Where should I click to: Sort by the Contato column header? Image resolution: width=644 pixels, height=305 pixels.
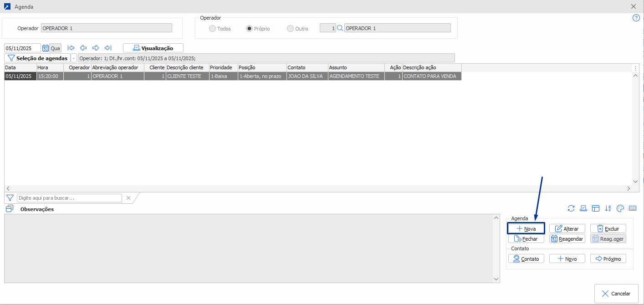(x=307, y=67)
